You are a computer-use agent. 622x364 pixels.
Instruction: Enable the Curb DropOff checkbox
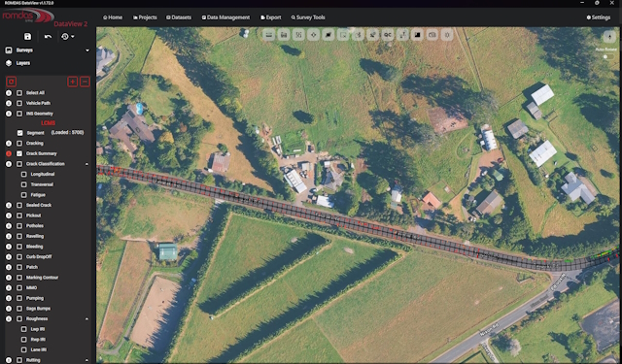(19, 256)
